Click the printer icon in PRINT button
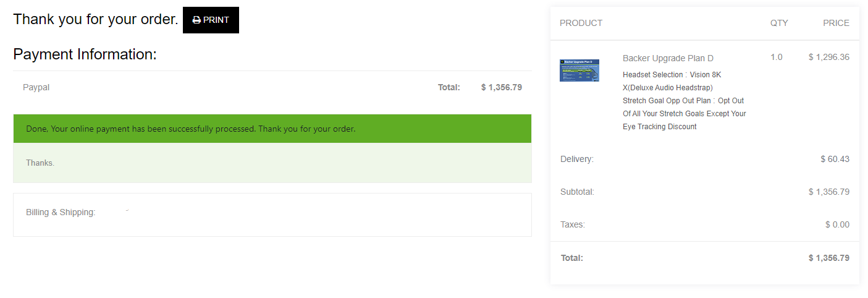The width and height of the screenshot is (868, 298). pos(196,20)
